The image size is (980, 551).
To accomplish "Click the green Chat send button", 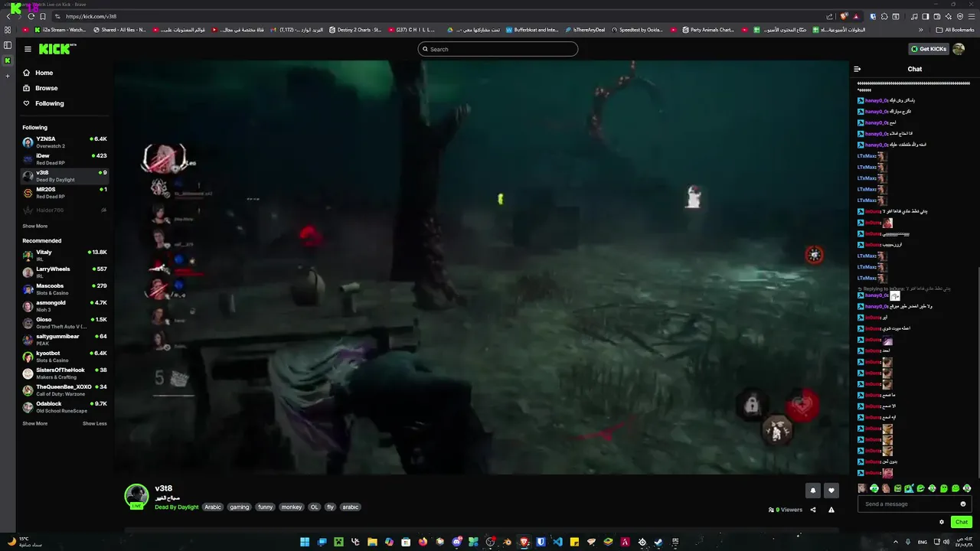I will pos(962,522).
